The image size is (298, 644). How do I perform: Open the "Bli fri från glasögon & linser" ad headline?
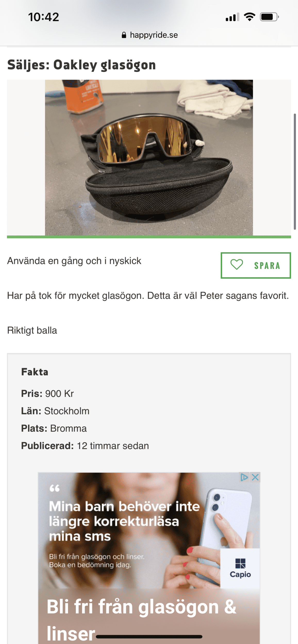141,618
